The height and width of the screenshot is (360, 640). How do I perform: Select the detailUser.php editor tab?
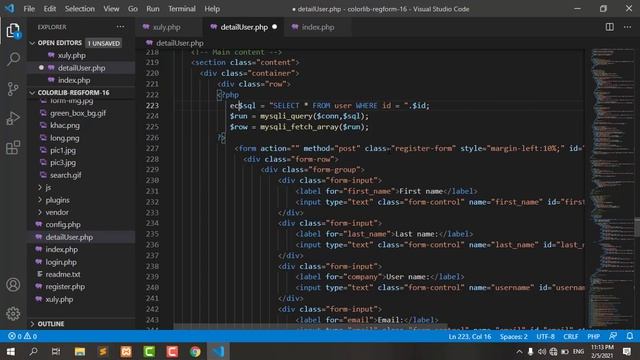pos(244,27)
